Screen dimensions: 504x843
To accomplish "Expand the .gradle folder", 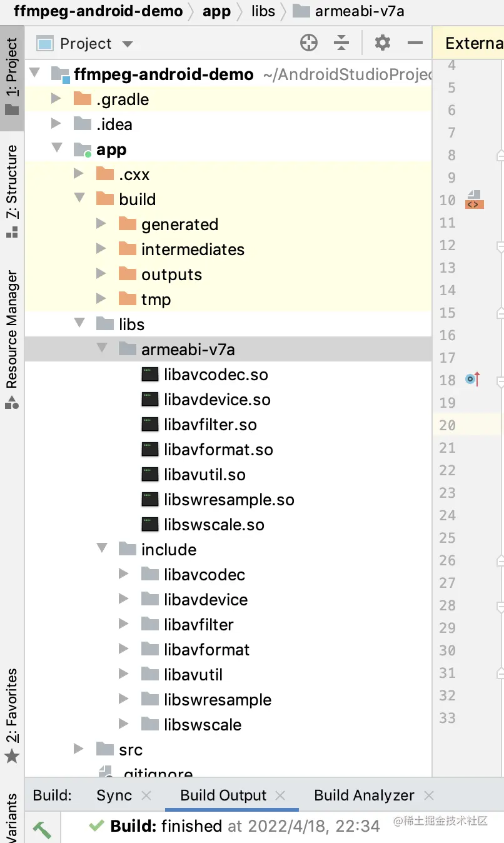I will pyautogui.click(x=56, y=99).
